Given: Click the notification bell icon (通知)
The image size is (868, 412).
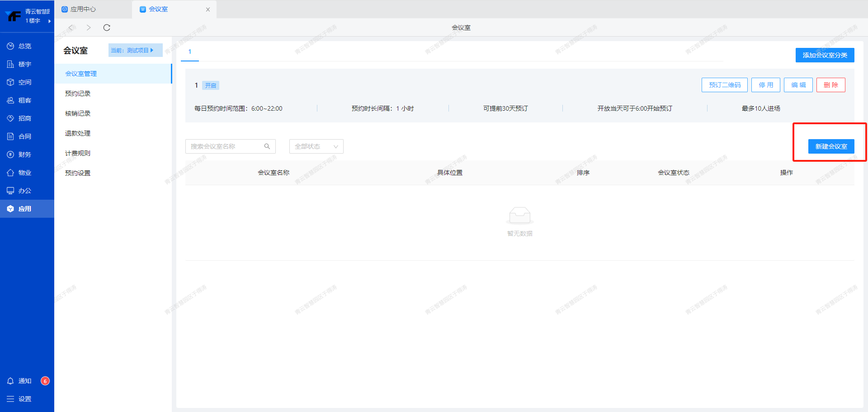Looking at the screenshot, I should (10, 381).
